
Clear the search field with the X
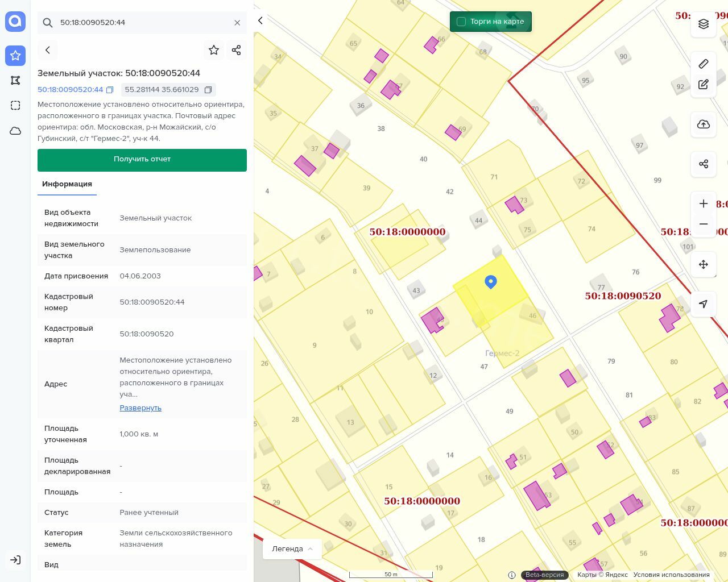click(237, 23)
